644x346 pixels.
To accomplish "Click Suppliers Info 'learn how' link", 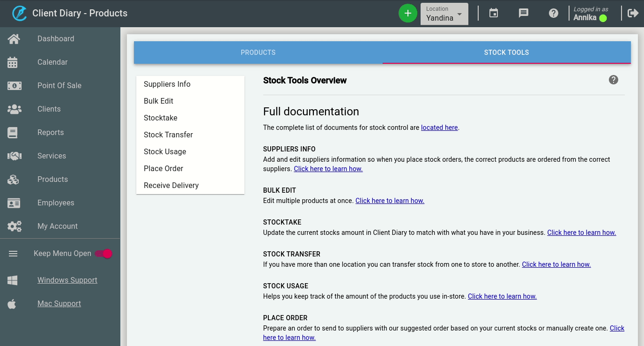I will click(328, 169).
